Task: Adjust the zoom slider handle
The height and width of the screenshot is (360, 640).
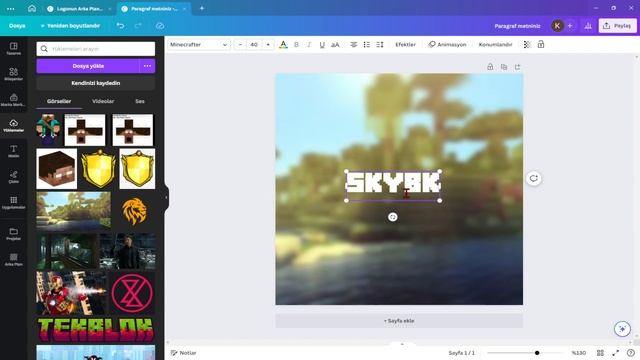Action: pos(537,353)
